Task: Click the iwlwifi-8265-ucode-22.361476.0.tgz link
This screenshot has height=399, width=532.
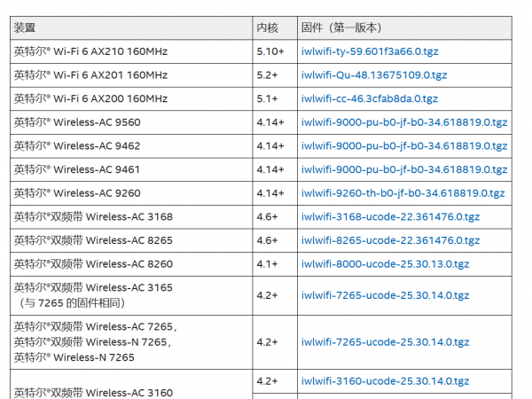Action: click(x=390, y=240)
